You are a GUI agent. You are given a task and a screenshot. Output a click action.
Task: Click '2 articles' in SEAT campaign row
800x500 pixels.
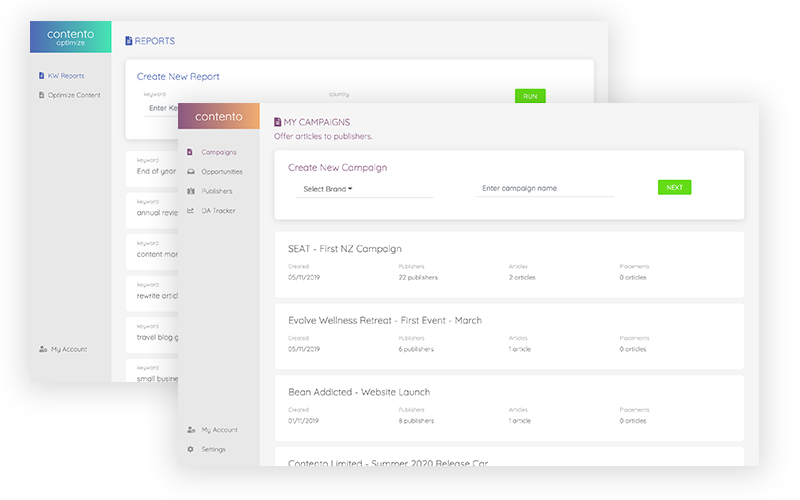[x=522, y=278]
